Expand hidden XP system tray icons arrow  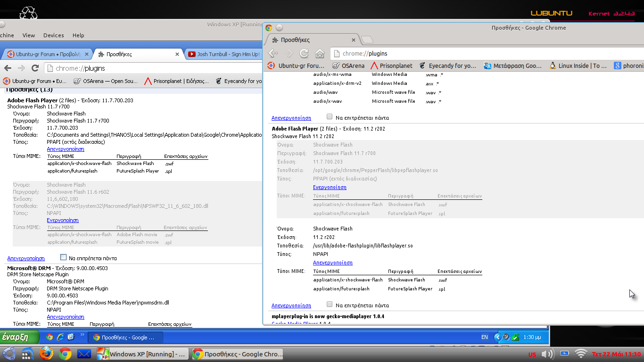pos(497,337)
